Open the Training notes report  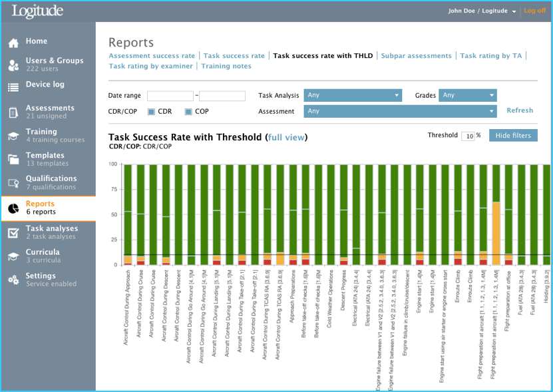click(226, 66)
